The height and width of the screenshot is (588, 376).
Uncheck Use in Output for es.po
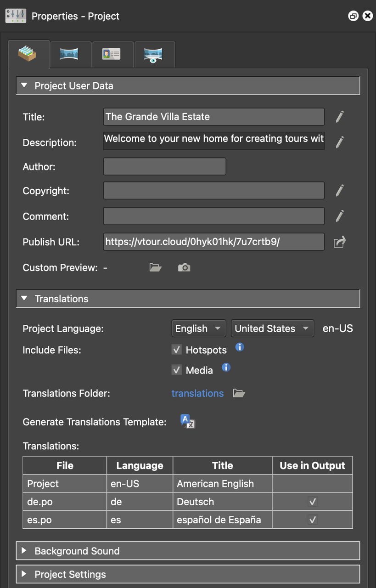tap(313, 520)
